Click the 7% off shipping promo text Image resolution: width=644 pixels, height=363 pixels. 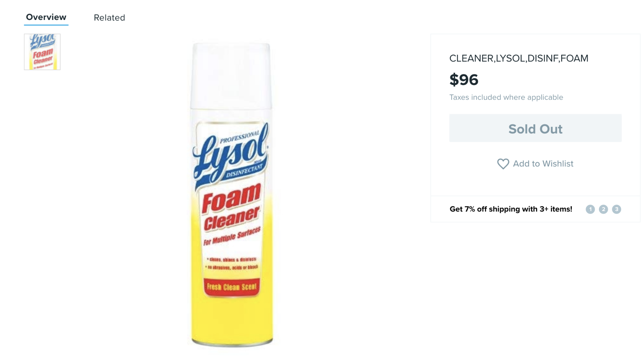(x=511, y=209)
